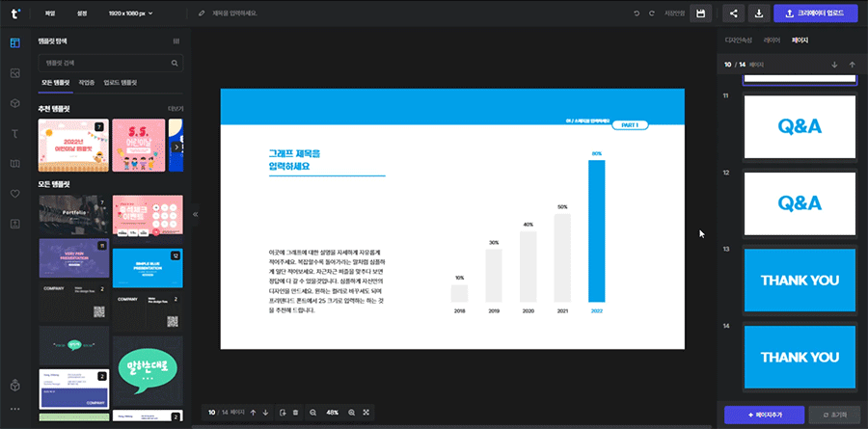Image resolution: width=868 pixels, height=429 pixels.
Task: Zoom out the canvas with minus magnifier
Action: pyautogui.click(x=313, y=413)
